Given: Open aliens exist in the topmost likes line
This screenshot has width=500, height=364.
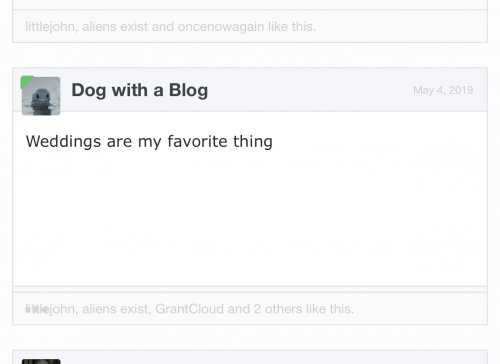Looking at the screenshot, I should click(x=115, y=27).
